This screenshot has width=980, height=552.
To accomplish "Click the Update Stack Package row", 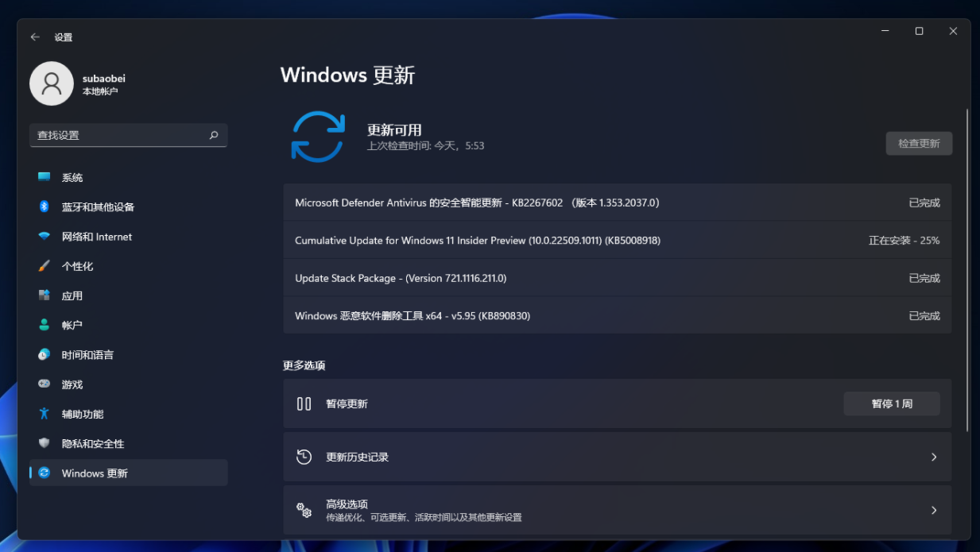I will (618, 278).
